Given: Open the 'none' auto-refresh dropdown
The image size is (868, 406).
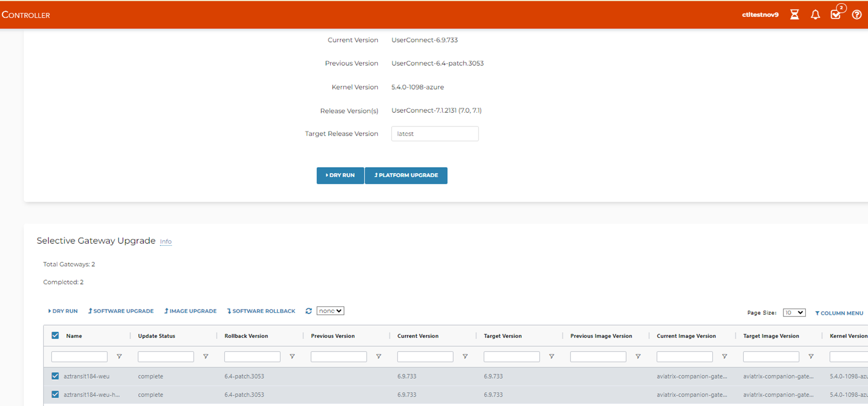Looking at the screenshot, I should click(x=330, y=311).
